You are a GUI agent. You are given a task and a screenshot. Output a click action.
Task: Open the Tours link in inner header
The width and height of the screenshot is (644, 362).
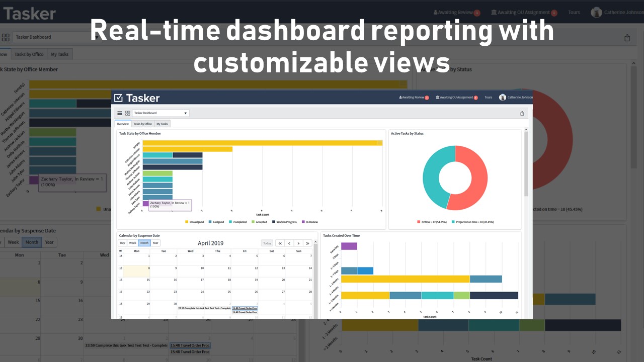point(488,98)
